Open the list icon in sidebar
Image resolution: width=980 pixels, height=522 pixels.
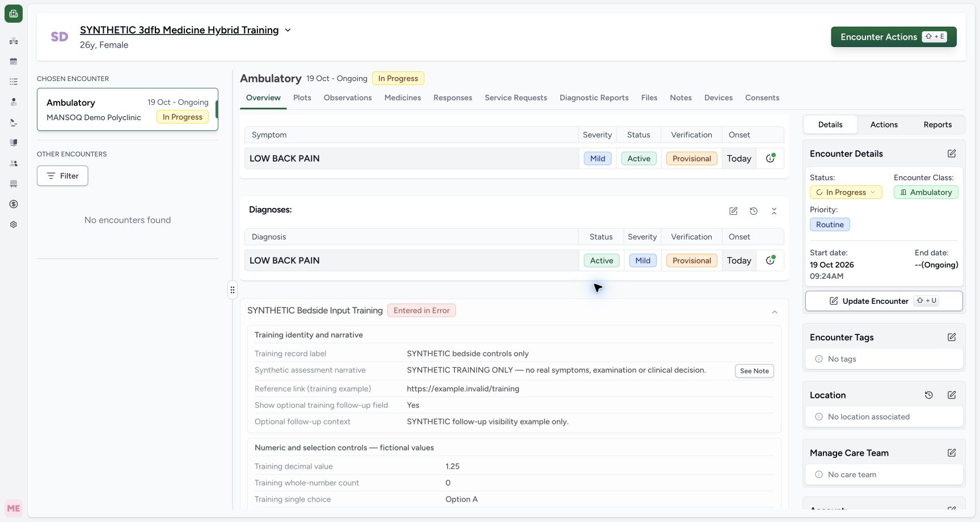(14, 82)
